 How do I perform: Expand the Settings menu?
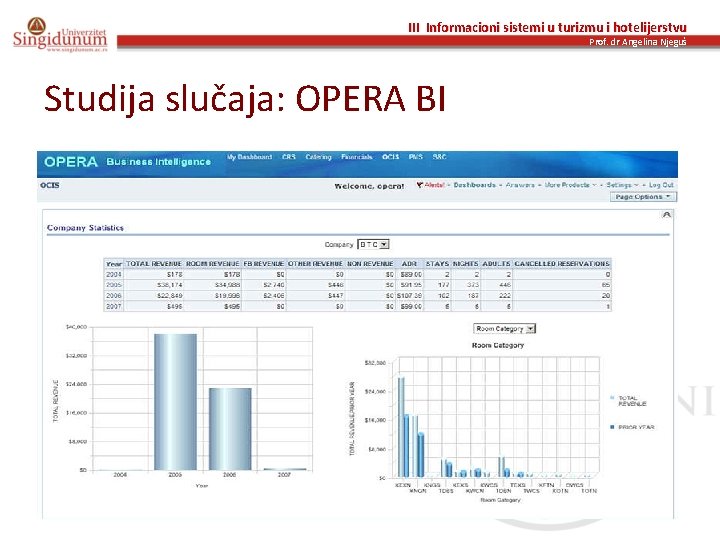click(622, 185)
